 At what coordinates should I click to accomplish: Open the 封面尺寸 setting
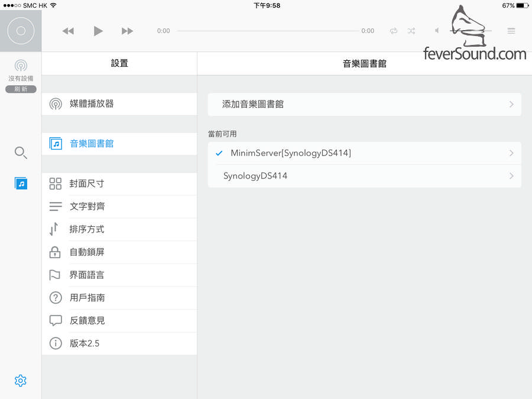(x=119, y=184)
